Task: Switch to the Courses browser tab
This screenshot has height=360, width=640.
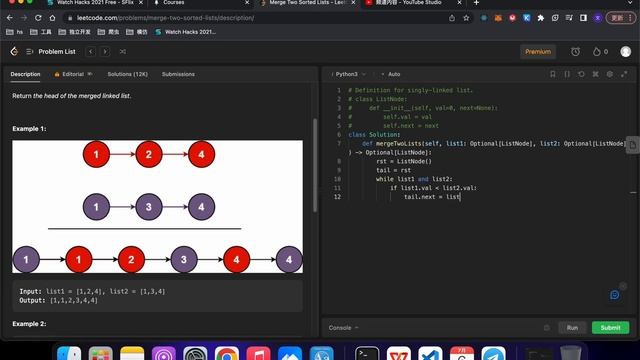Action: tap(200, 3)
